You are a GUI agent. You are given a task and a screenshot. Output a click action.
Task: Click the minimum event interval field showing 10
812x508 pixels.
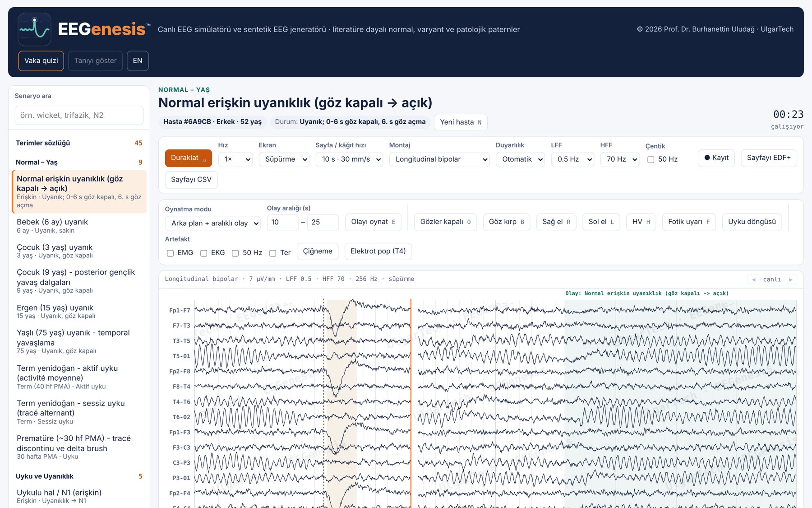click(x=283, y=223)
